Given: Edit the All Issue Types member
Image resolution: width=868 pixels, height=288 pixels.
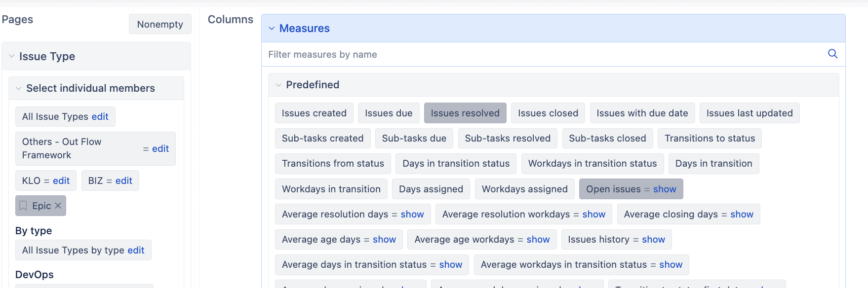Looking at the screenshot, I should click(x=100, y=116).
